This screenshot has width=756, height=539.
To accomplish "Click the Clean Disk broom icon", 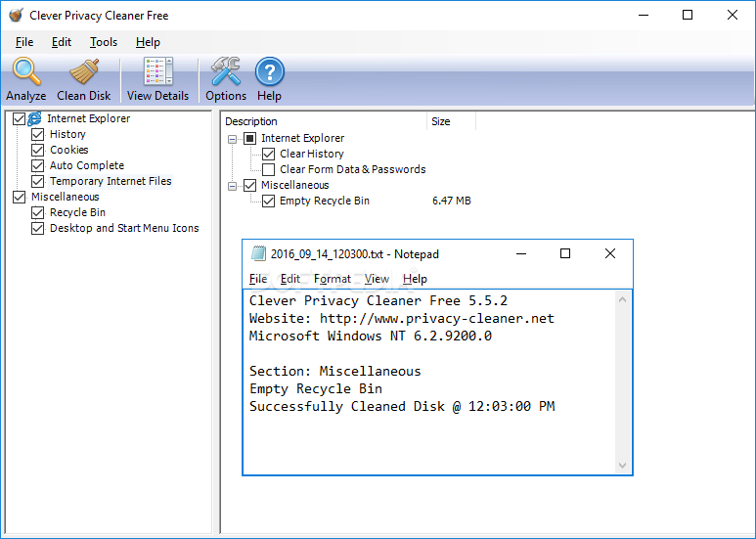I will coord(84,71).
